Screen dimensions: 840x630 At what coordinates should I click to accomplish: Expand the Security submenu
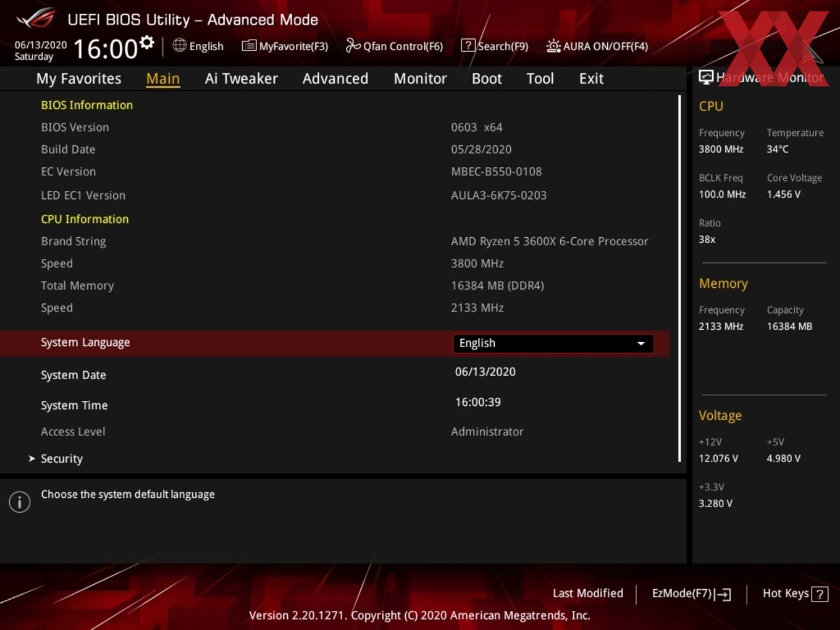[x=61, y=458]
